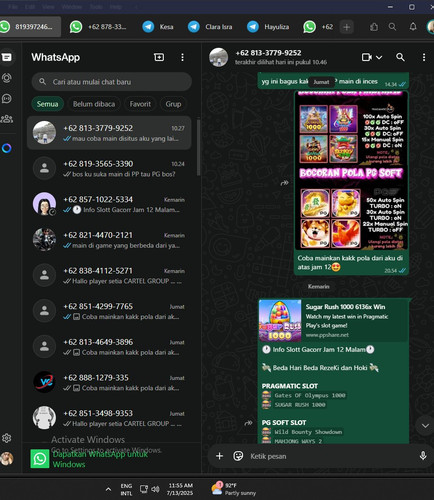The height and width of the screenshot is (500, 434).
Task: Open chat with +62 813-3779-9252
Action: coord(109,133)
